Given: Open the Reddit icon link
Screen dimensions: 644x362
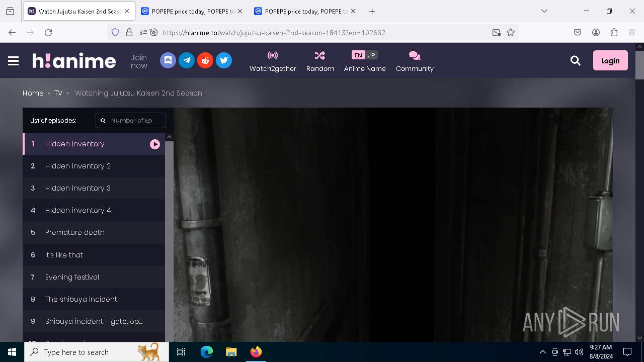Looking at the screenshot, I should (205, 60).
